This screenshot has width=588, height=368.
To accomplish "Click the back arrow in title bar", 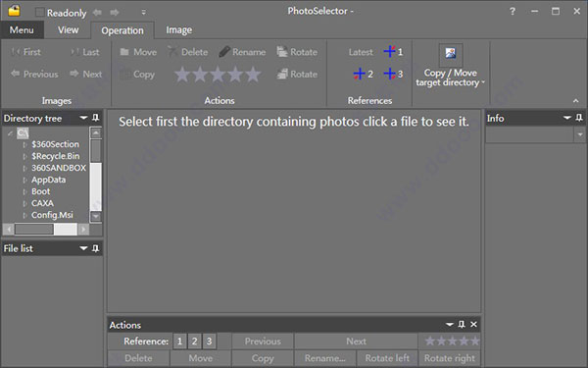I will [97, 13].
